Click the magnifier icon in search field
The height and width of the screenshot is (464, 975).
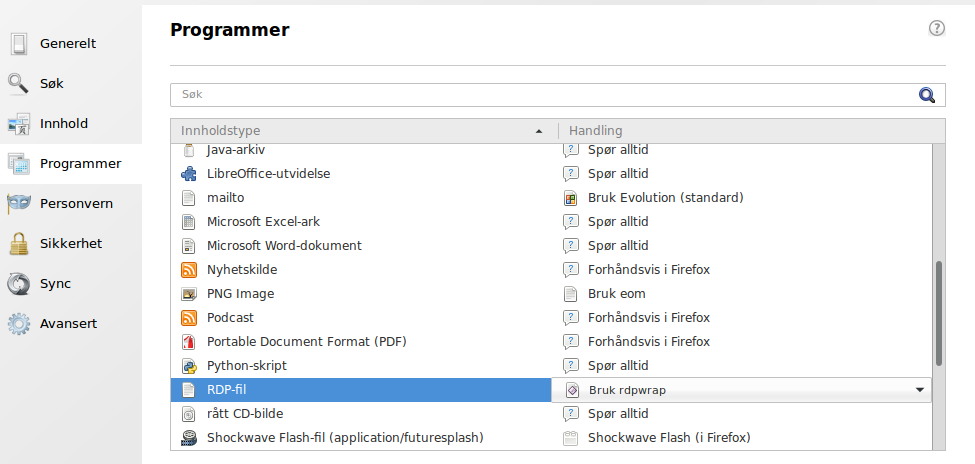tap(926, 95)
